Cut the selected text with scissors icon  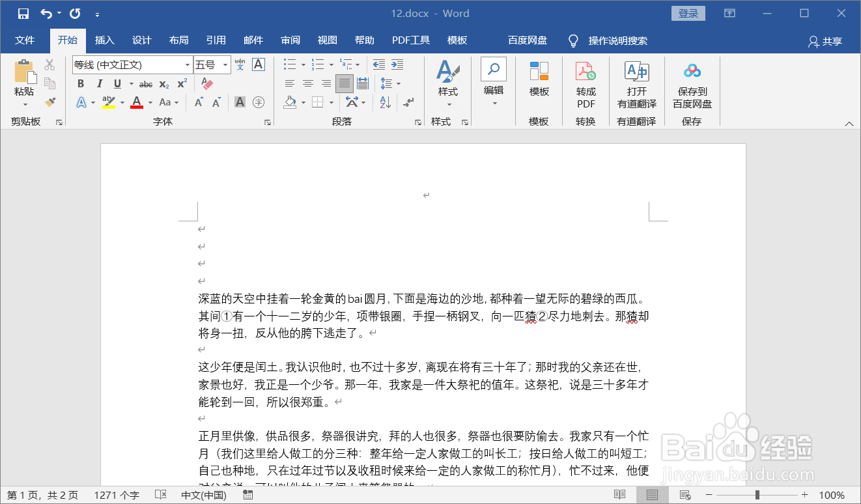(x=49, y=65)
